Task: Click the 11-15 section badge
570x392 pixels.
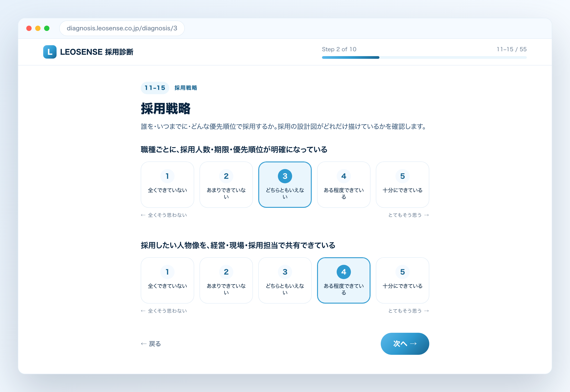Action: pyautogui.click(x=155, y=88)
